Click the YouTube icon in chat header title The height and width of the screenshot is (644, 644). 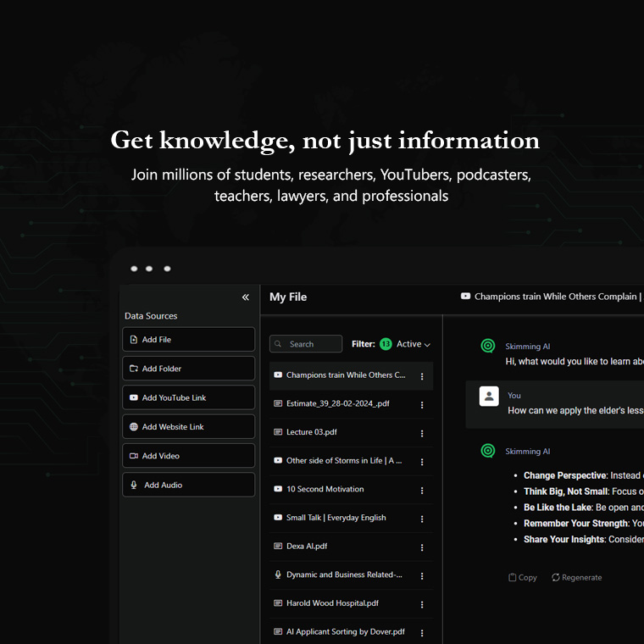[x=465, y=296]
